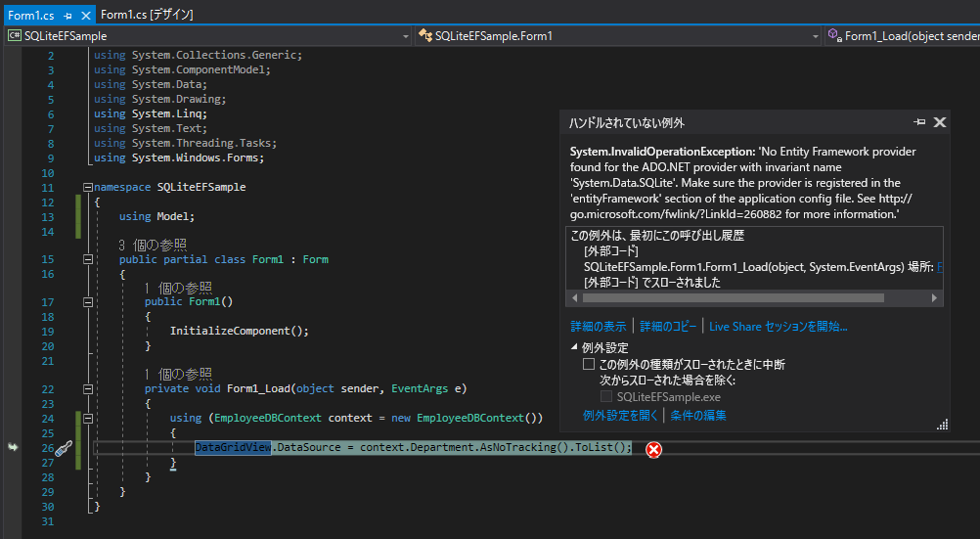Click EmployeeDBContext type name on line 24
The height and width of the screenshot is (539, 980).
click(268, 418)
